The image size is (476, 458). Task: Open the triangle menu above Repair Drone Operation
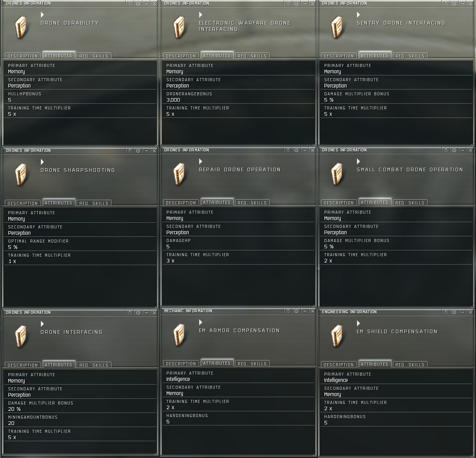[201, 161]
